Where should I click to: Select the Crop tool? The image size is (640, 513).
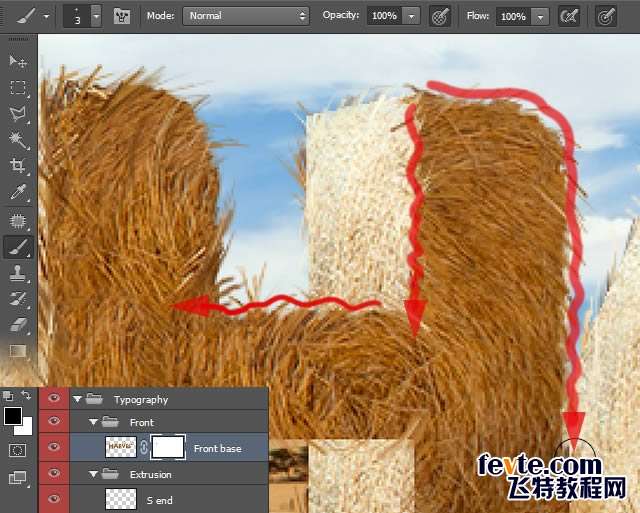[18, 166]
